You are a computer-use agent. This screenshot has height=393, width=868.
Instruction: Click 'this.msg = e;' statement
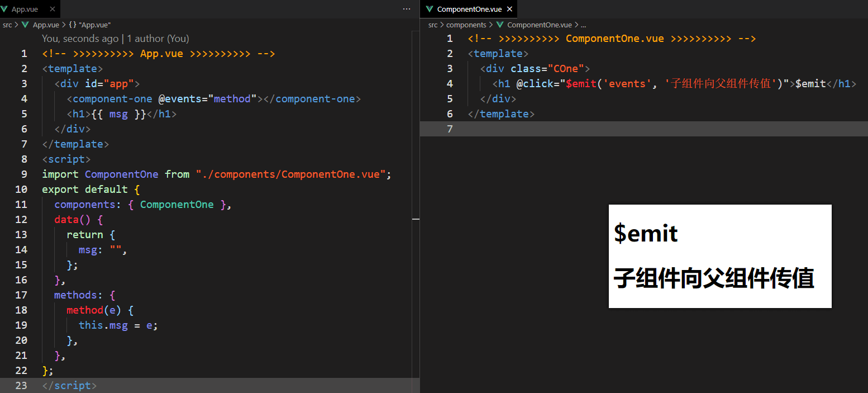[118, 325]
